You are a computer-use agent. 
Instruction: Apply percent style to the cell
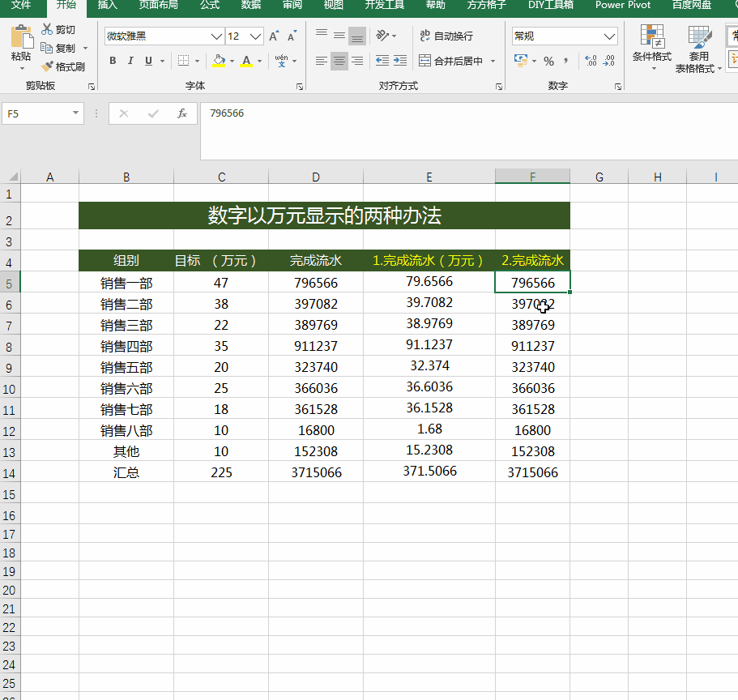pyautogui.click(x=548, y=61)
